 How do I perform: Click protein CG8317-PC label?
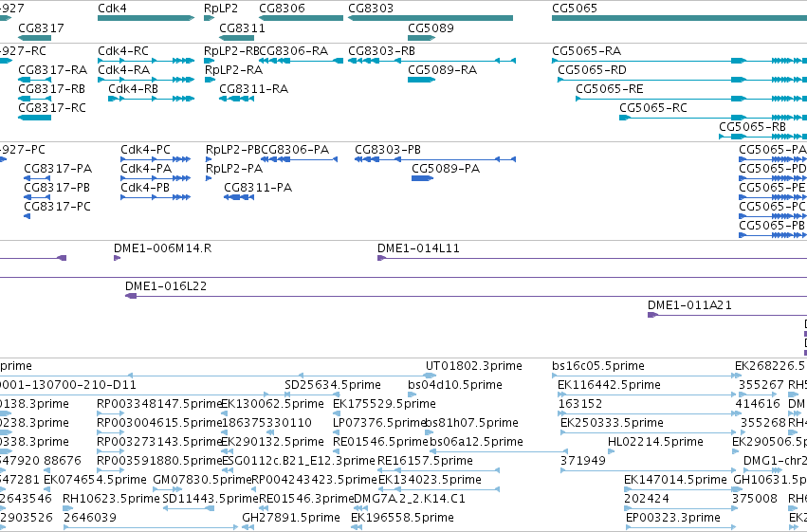coord(57,207)
